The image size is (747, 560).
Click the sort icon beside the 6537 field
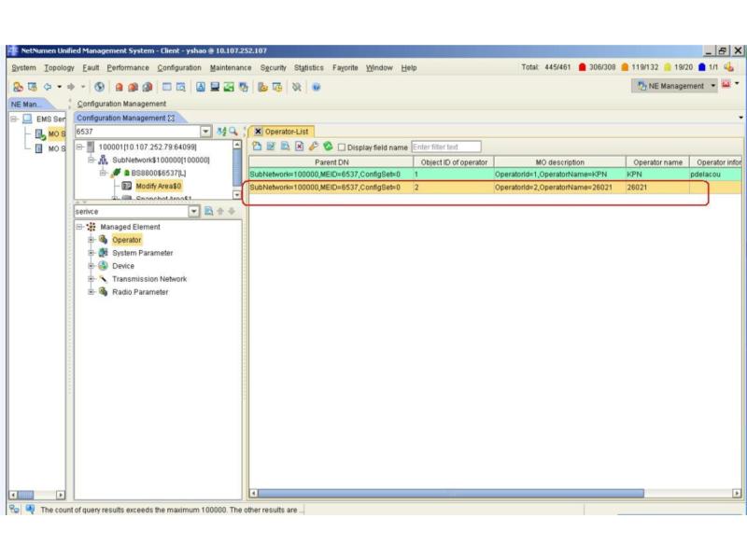tap(221, 131)
